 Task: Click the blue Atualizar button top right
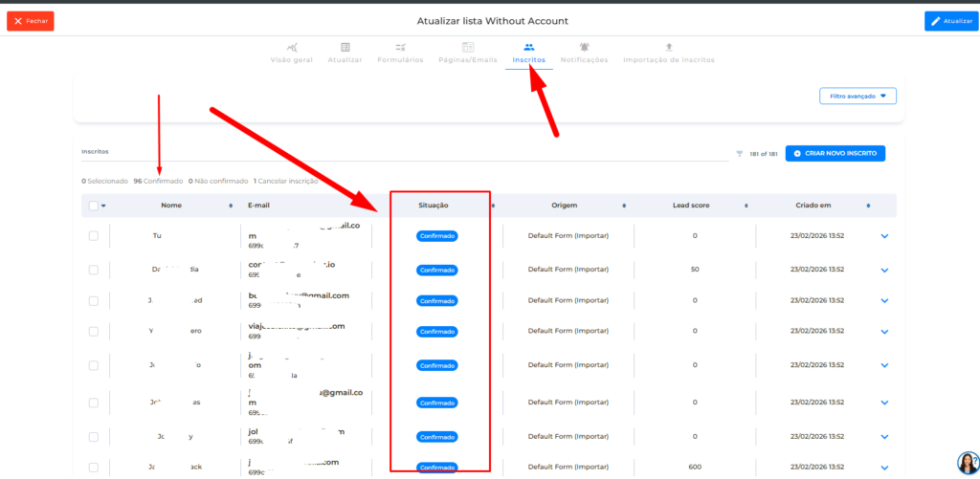(951, 21)
